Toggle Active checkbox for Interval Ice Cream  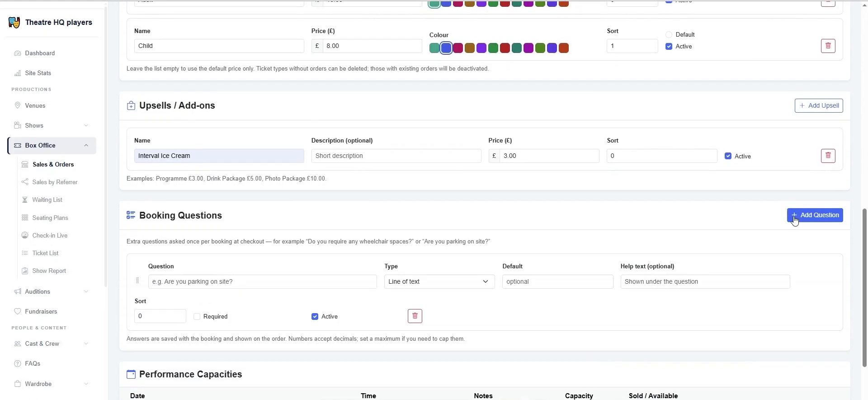pos(728,156)
